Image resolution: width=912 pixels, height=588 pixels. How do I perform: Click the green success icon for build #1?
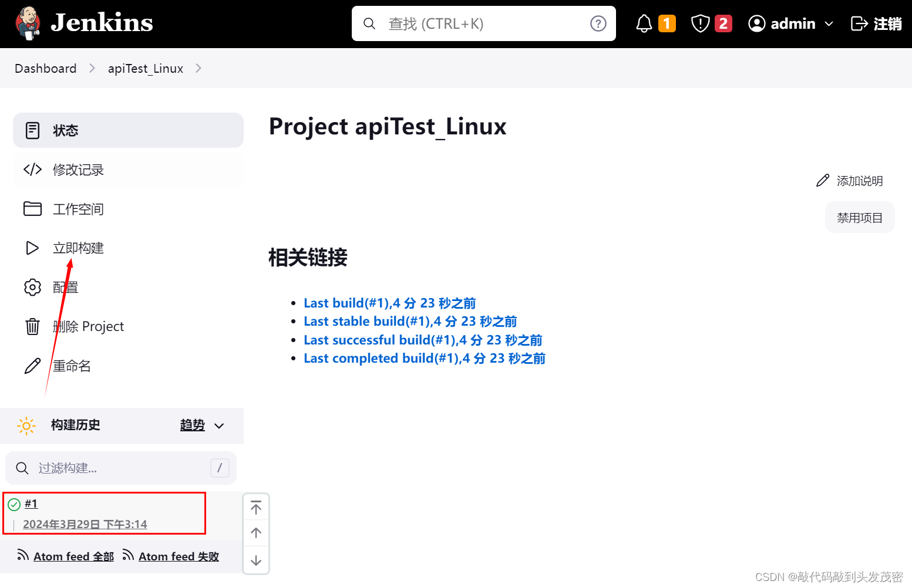(x=14, y=504)
